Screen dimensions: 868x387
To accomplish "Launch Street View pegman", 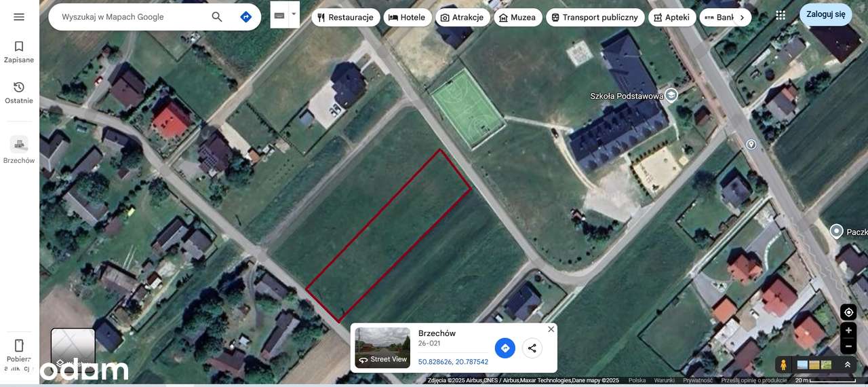I will 783,365.
